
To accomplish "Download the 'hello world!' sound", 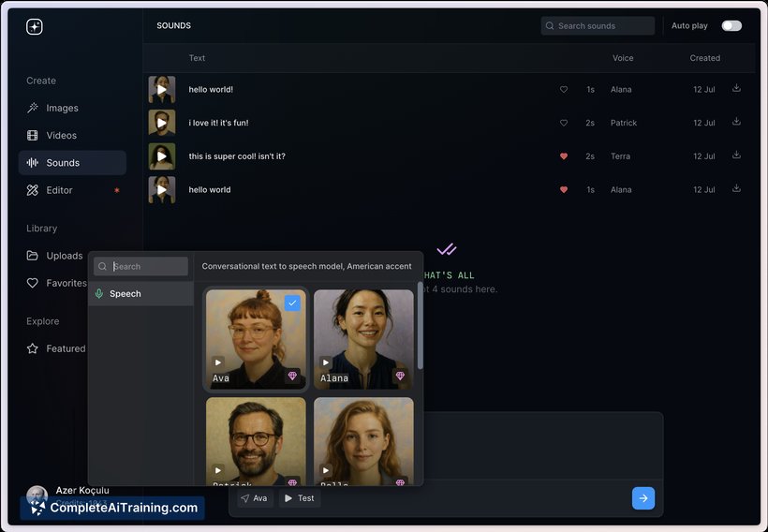I will click(736, 88).
